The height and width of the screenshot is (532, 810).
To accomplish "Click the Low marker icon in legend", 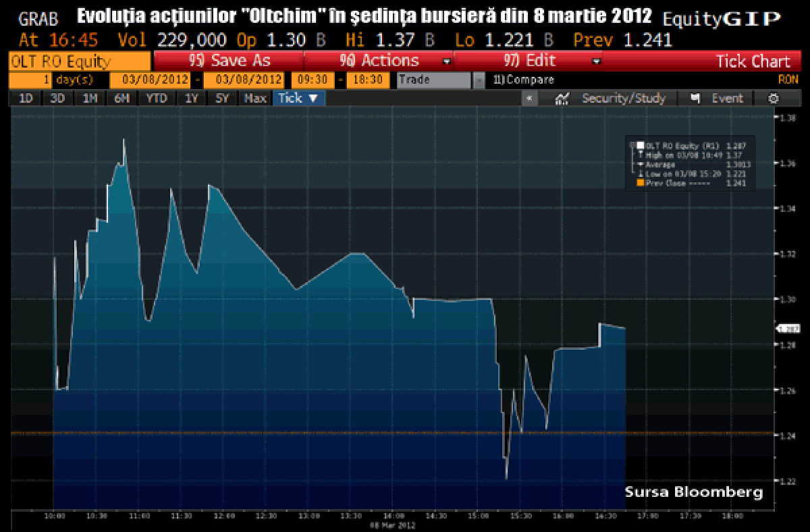I will click(639, 174).
